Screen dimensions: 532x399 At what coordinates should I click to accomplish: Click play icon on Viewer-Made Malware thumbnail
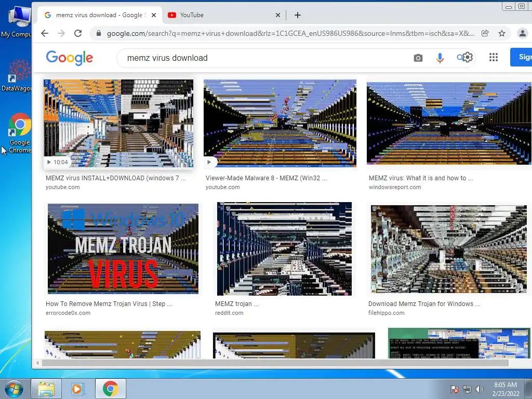tap(209, 162)
